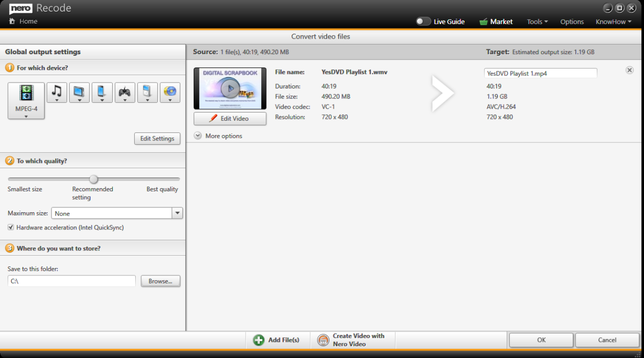The image size is (644, 358).
Task: Click the YesDVD Playlist 1.mp4 filename field
Action: tap(540, 72)
